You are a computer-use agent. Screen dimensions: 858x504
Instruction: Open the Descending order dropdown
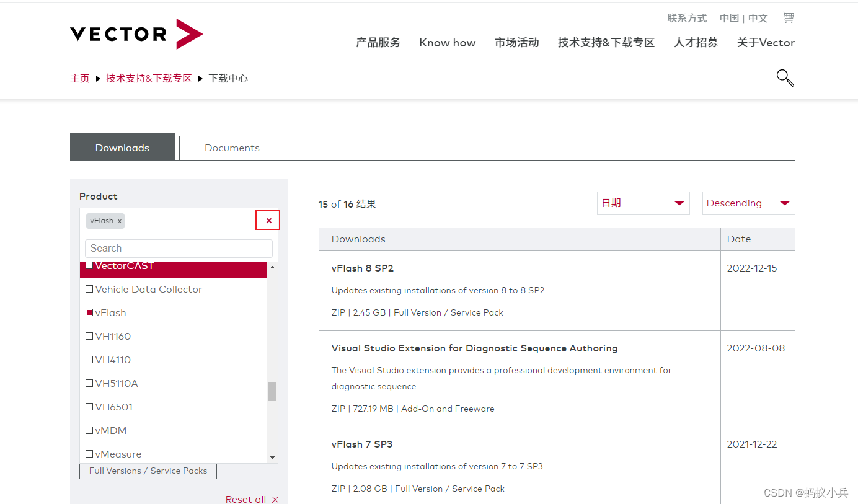pyautogui.click(x=748, y=203)
